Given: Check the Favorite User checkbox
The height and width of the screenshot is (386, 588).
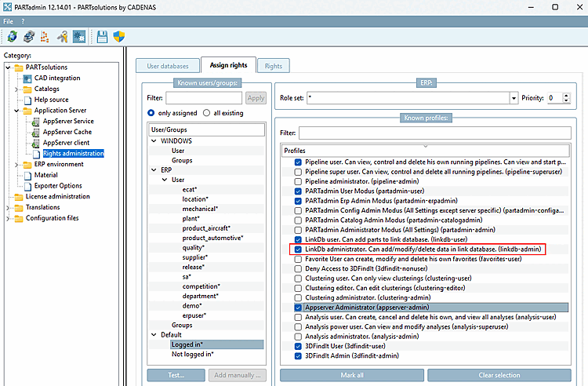Looking at the screenshot, I should pos(298,259).
